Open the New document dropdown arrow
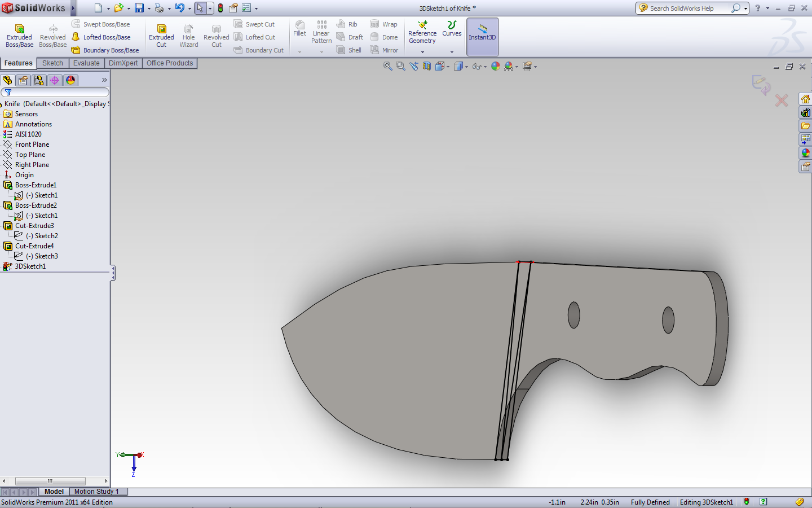The image size is (812, 508). tap(108, 8)
